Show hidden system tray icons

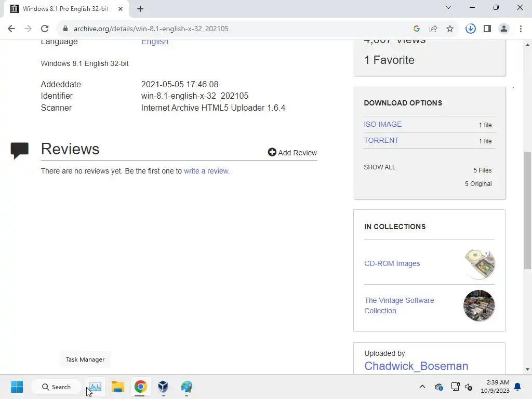point(422,387)
